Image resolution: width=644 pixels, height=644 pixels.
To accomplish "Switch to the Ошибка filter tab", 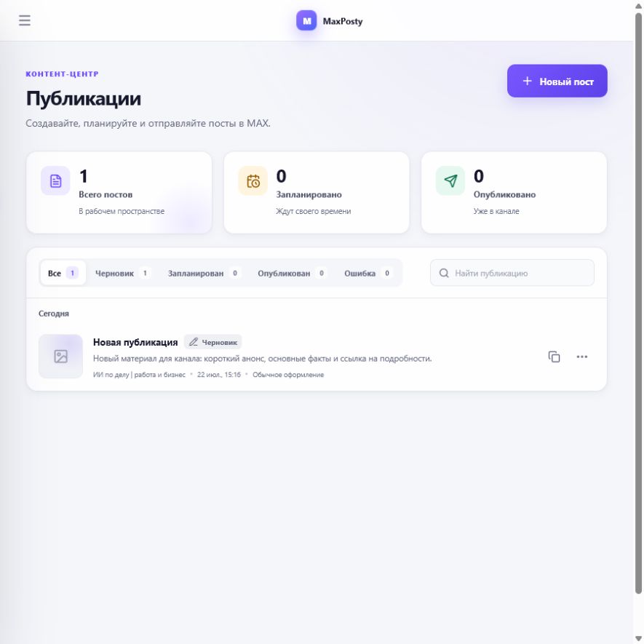I will coord(368,273).
